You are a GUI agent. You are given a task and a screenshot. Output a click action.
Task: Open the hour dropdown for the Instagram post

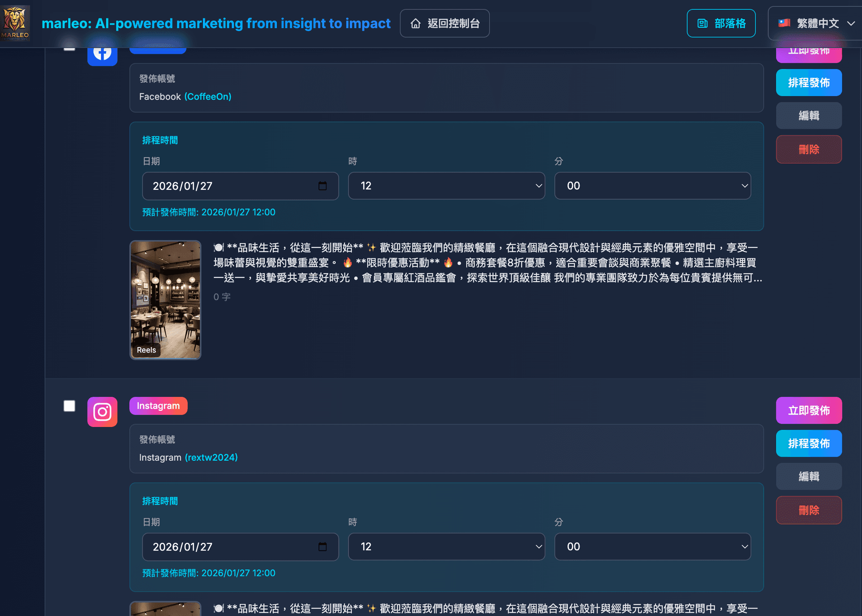447,547
